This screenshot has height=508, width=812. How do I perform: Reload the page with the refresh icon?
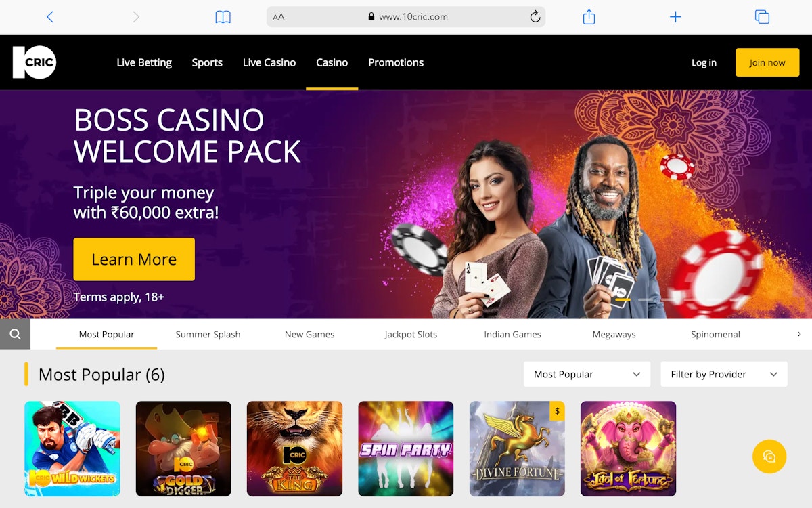[535, 17]
